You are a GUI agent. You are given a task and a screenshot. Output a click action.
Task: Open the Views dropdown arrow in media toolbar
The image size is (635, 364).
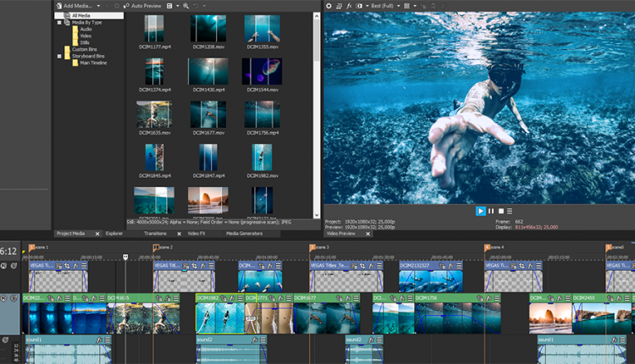[x=178, y=6]
